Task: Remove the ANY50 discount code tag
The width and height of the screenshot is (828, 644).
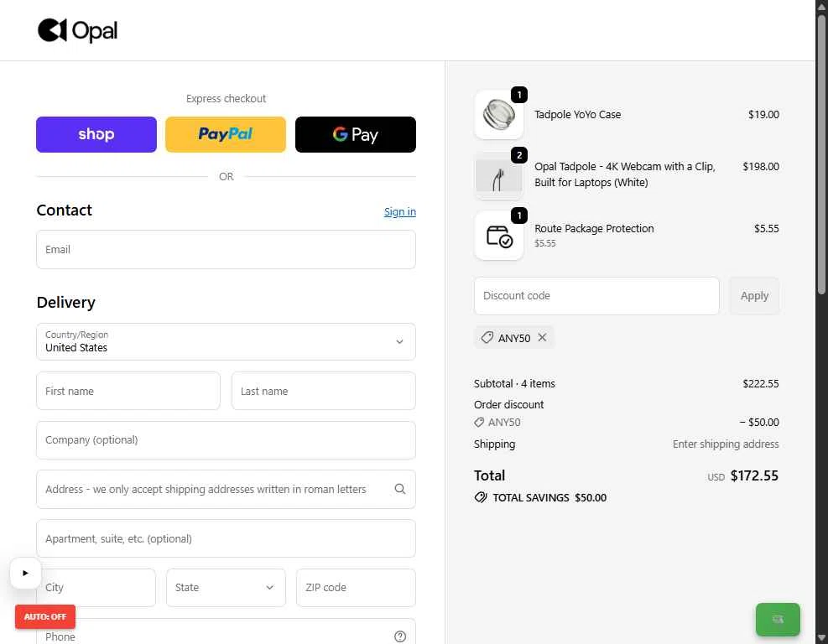Action: tap(542, 337)
